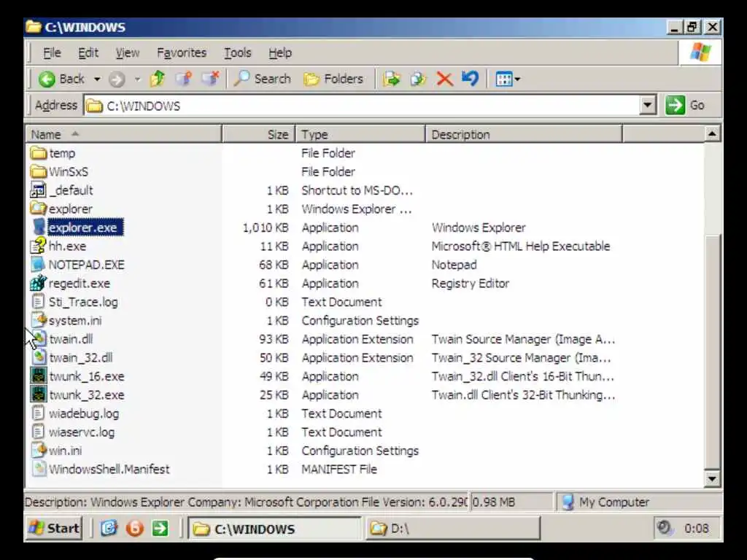The image size is (747, 560).
Task: Toggle the Folders pane button
Action: tap(333, 79)
